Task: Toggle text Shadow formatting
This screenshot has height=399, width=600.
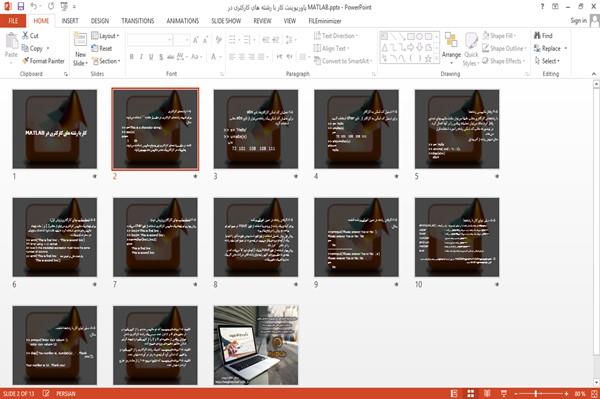Action: click(x=161, y=57)
